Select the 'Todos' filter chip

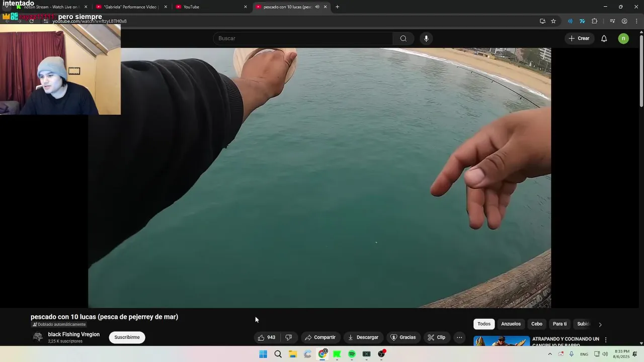484,324
